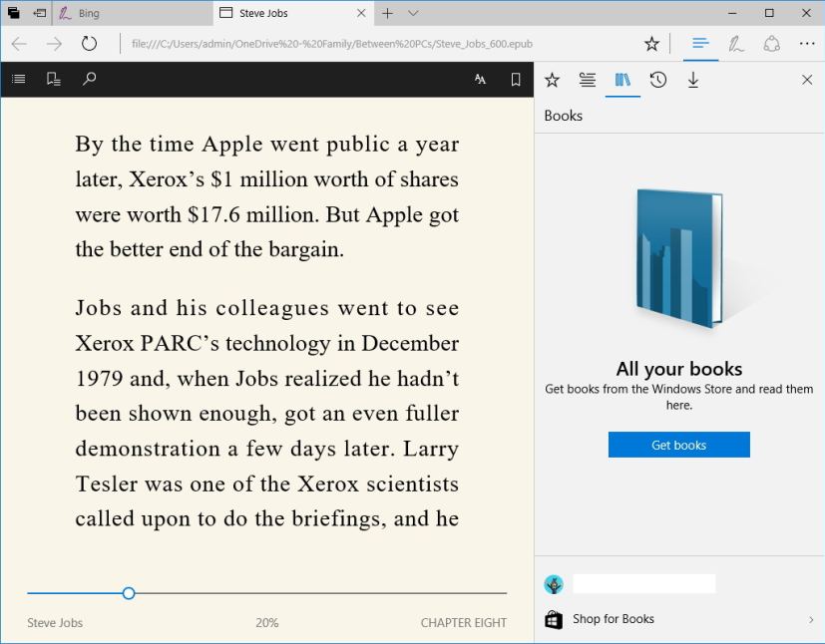Open text size and font options
825x644 pixels.
[480, 79]
